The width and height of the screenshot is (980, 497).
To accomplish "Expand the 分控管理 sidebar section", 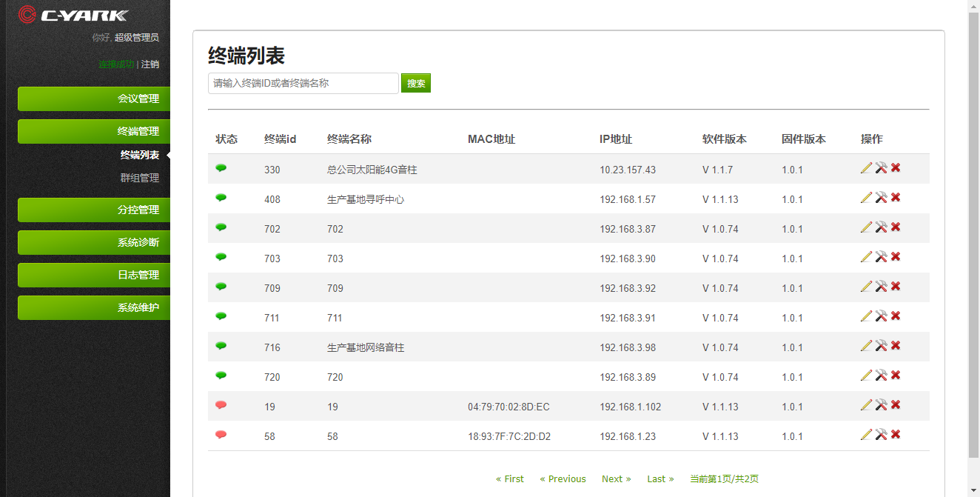I will point(94,210).
